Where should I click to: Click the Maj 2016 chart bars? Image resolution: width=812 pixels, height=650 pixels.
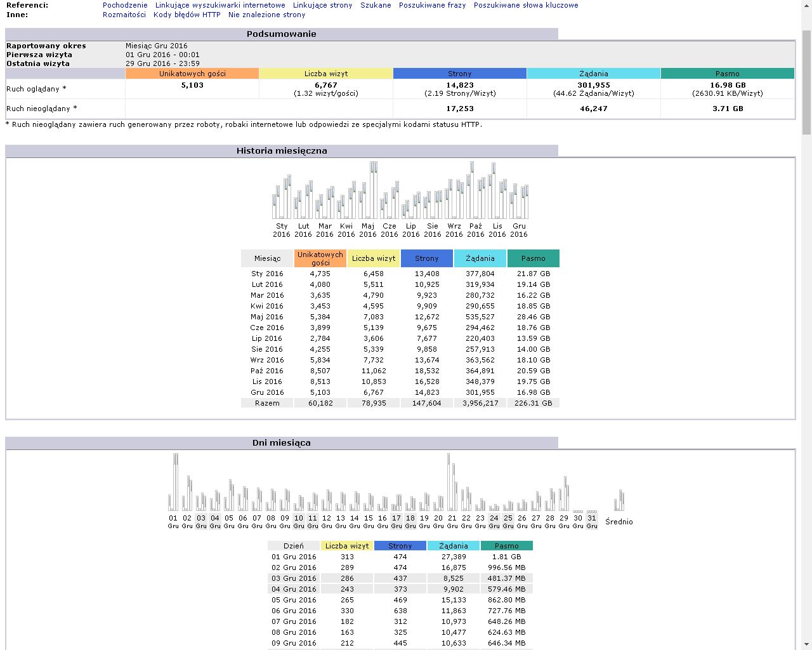pyautogui.click(x=368, y=190)
